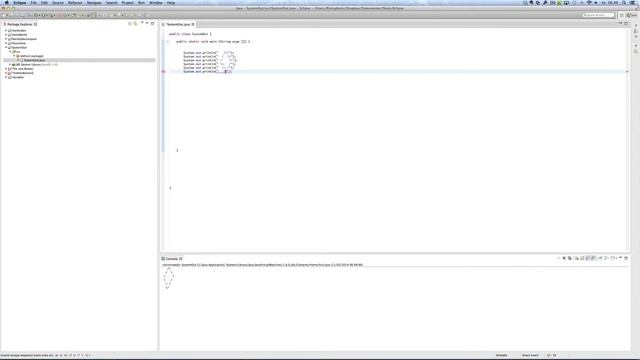Maximize the Package Explorer view
Screen dimensions: 640x360
pos(153,23)
